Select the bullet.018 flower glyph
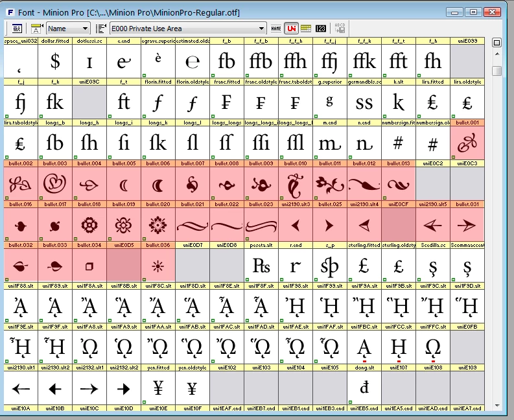This screenshot has height=420, width=514. [x=89, y=225]
